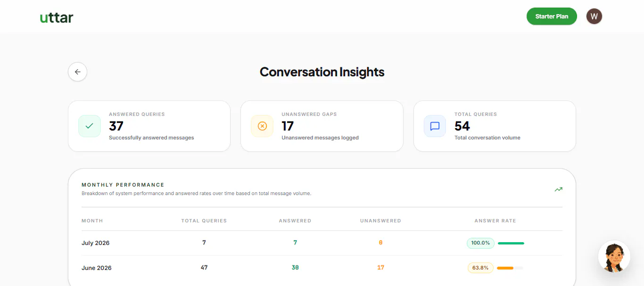The image size is (644, 286).
Task: Click the 100.0% answer rate badge
Action: point(480,243)
